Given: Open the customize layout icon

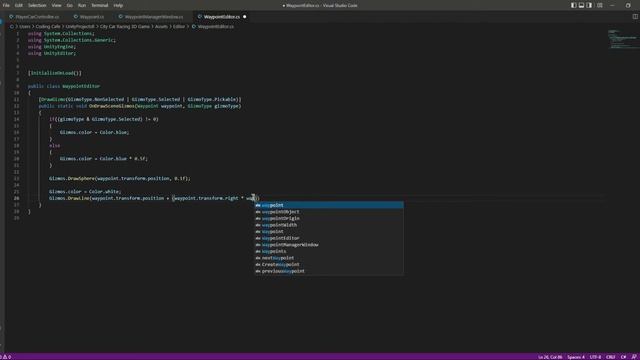Looking at the screenshot, I should 600,5.
